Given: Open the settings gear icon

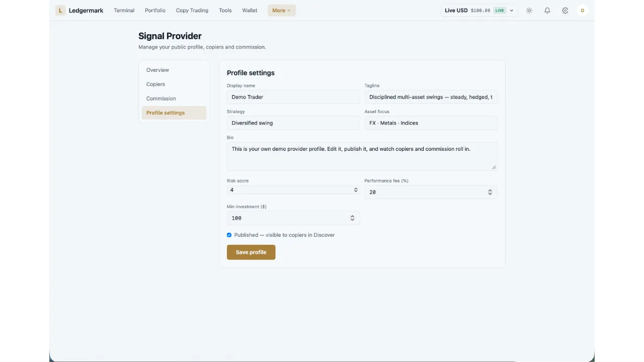Looking at the screenshot, I should pos(565,10).
